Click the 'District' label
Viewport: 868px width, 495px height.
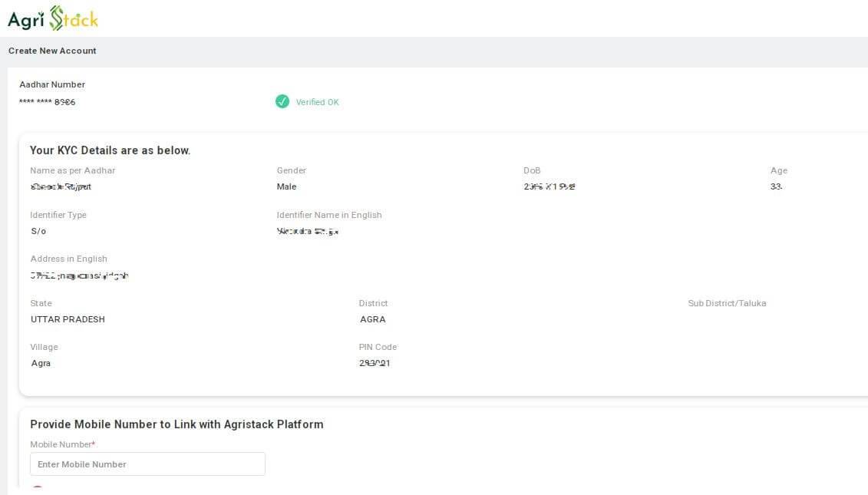tap(373, 303)
